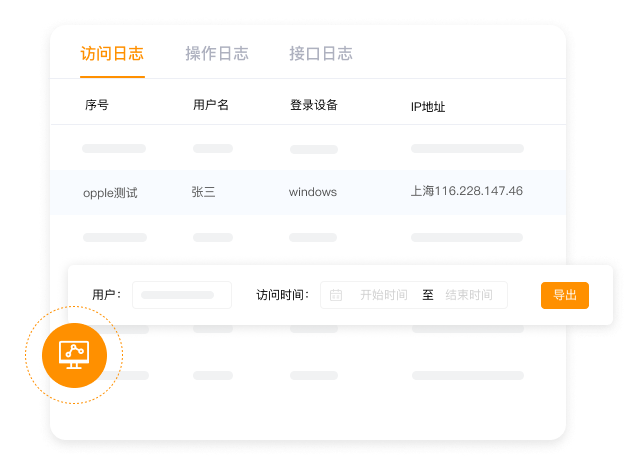Click the IP地址 column header
This screenshot has width=638, height=465.
428,106
